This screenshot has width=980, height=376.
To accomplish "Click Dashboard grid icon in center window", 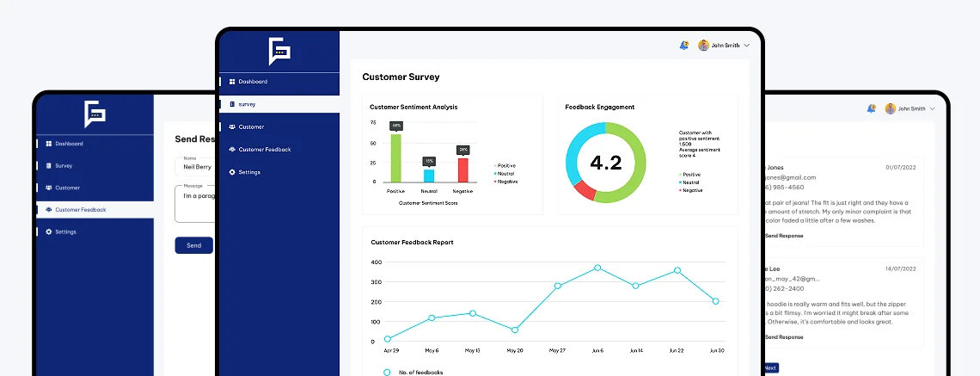I will [x=232, y=82].
